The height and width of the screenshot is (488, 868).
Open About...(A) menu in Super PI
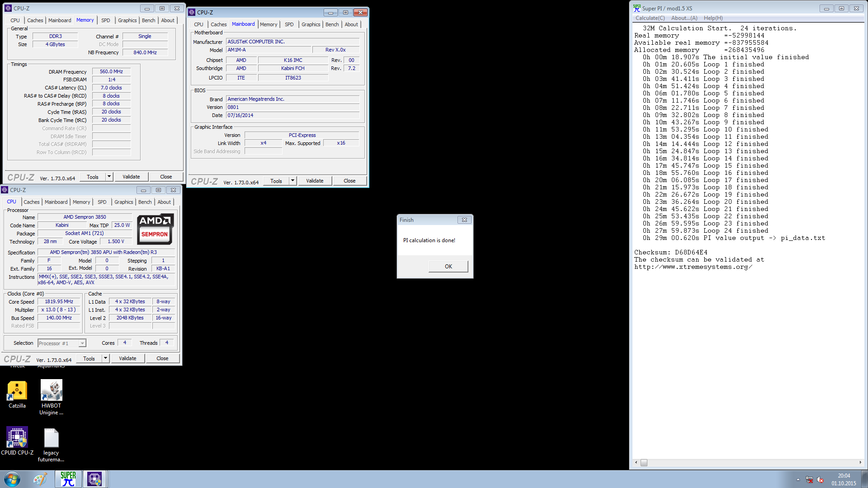[684, 18]
